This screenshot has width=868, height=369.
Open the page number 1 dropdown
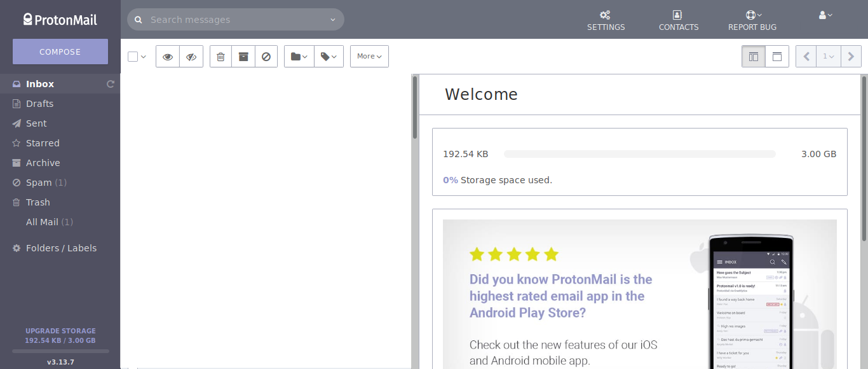(829, 57)
